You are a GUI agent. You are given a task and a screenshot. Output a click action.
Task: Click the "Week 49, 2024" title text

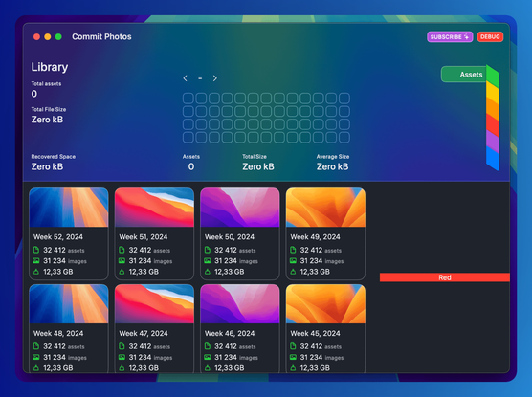pos(315,237)
